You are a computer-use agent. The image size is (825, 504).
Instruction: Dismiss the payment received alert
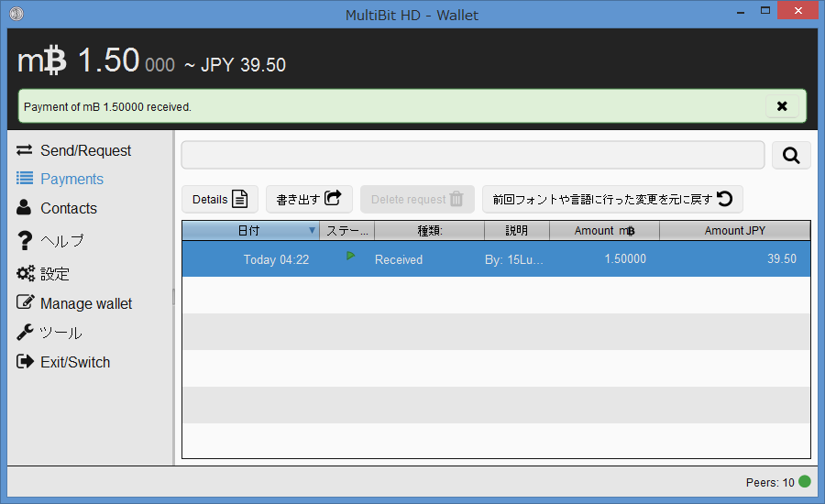pyautogui.click(x=782, y=106)
